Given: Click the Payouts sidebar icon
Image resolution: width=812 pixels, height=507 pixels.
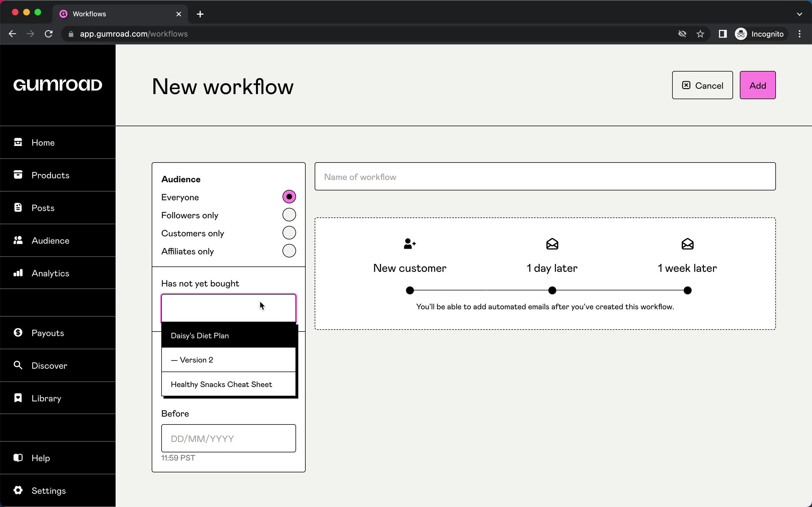Looking at the screenshot, I should 18,332.
